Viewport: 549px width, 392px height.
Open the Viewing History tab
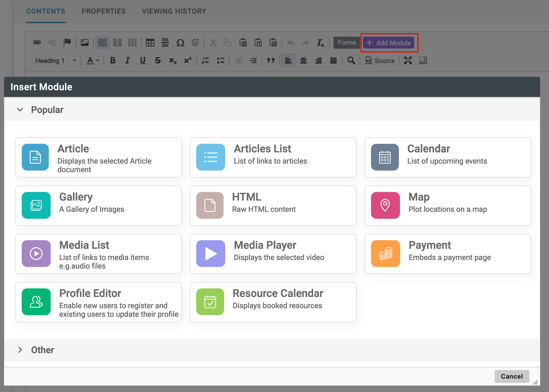174,11
